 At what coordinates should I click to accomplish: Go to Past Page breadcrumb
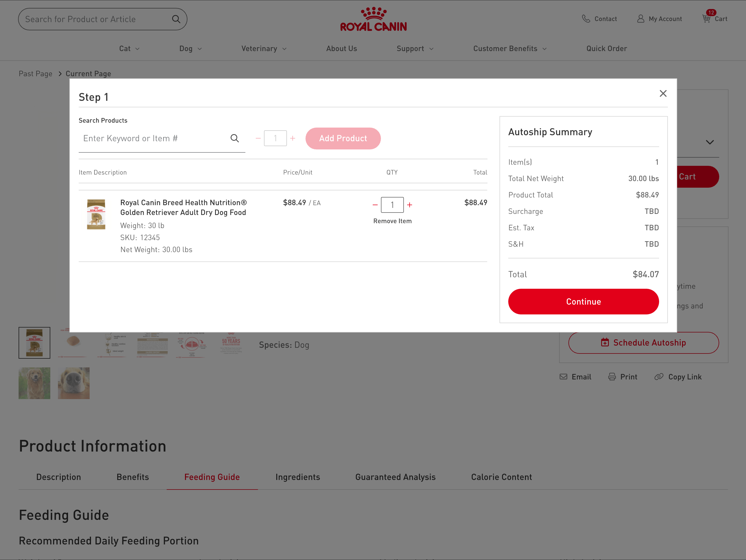point(36,73)
